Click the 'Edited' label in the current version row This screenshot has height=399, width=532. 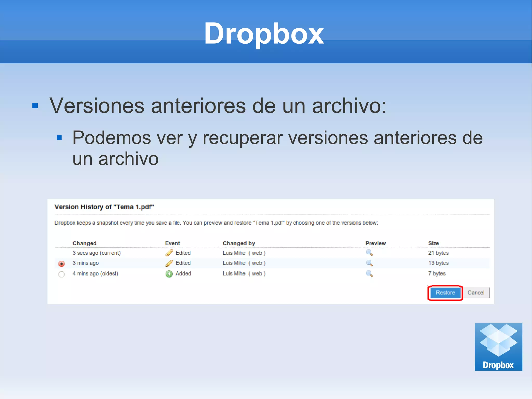183,253
